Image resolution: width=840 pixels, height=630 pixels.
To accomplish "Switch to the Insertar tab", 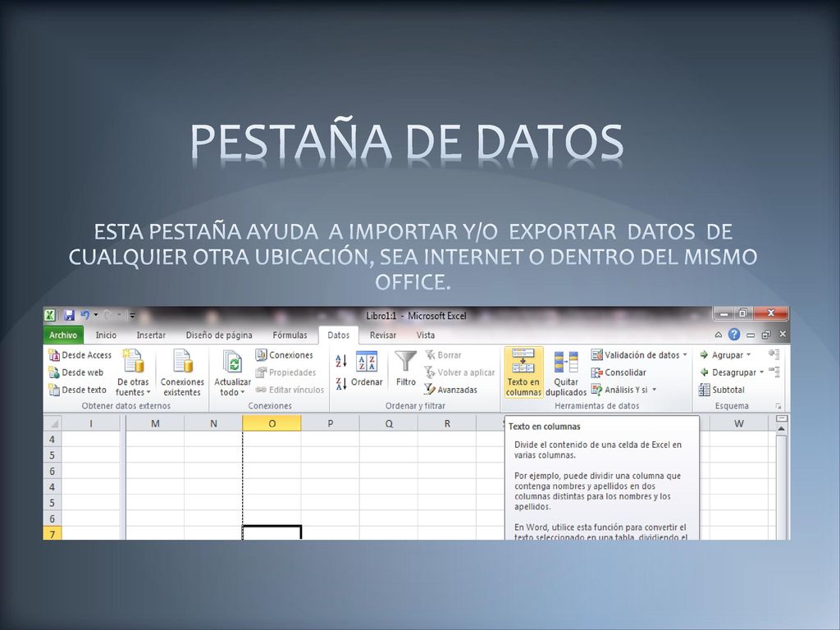I will pos(151,336).
